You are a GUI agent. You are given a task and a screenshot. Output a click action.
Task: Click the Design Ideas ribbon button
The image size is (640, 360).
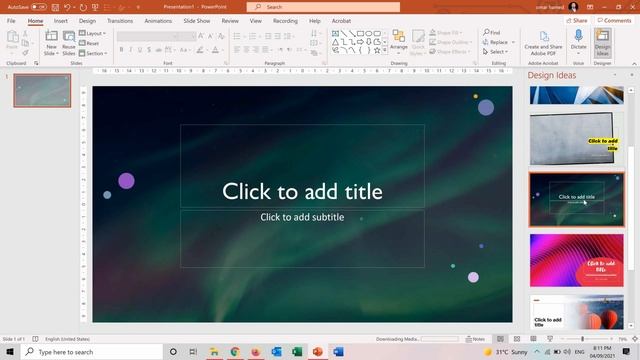[602, 42]
